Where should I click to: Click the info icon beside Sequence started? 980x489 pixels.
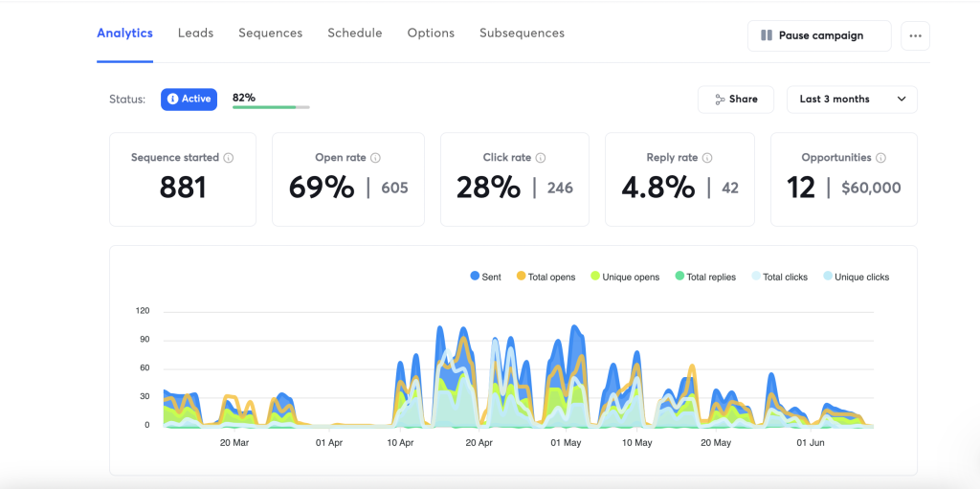click(229, 158)
